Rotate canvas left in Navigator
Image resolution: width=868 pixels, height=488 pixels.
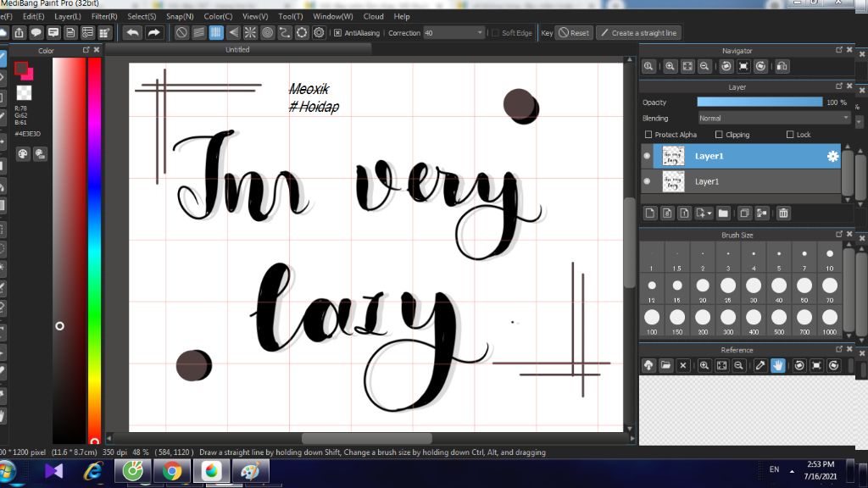coord(726,66)
